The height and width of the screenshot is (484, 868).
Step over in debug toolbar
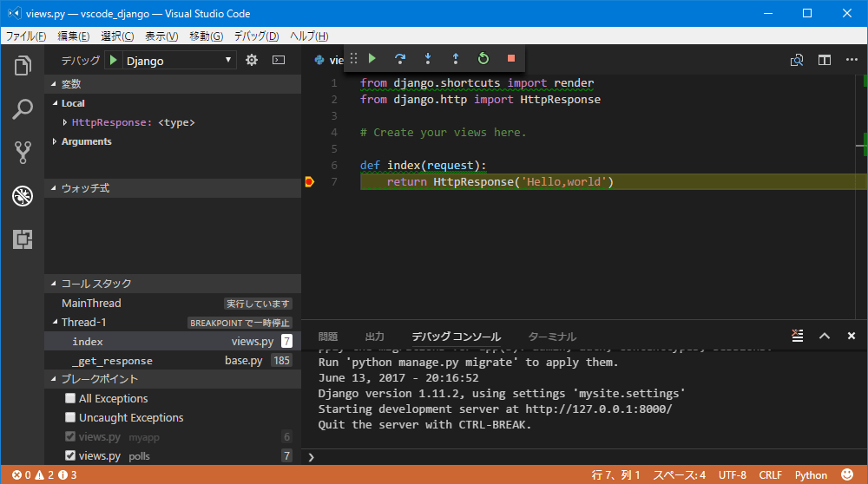[x=399, y=58]
